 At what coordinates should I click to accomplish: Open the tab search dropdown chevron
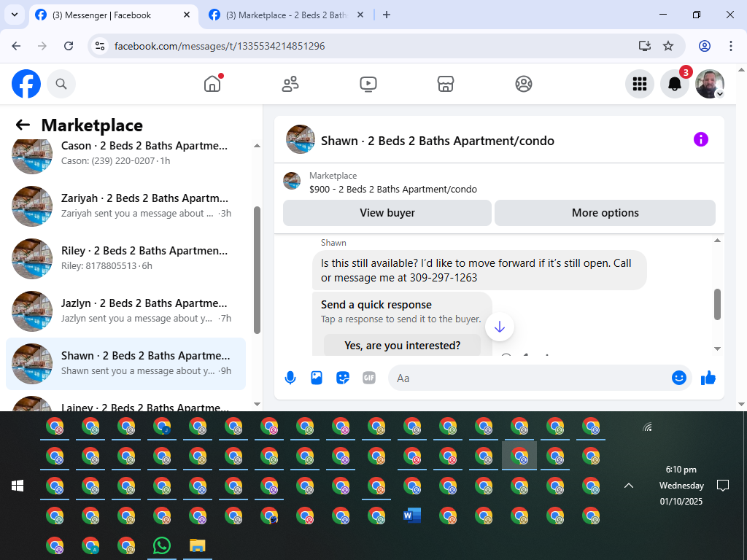pos(15,15)
